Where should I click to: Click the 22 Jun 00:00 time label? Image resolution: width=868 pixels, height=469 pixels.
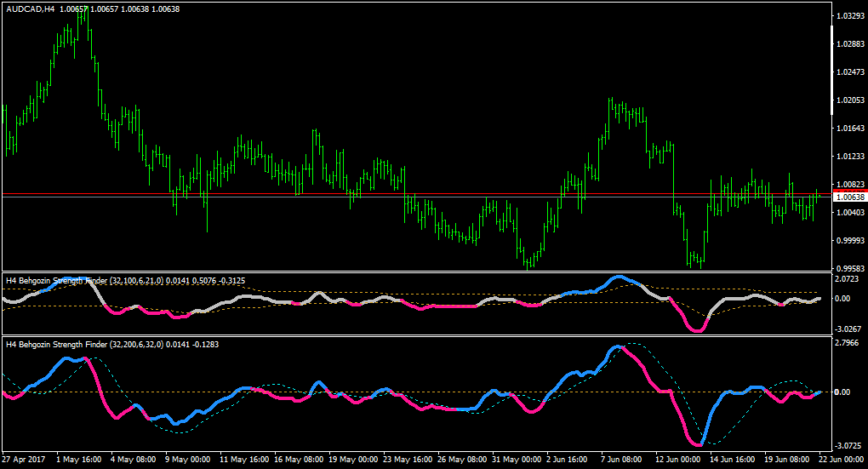(x=842, y=459)
